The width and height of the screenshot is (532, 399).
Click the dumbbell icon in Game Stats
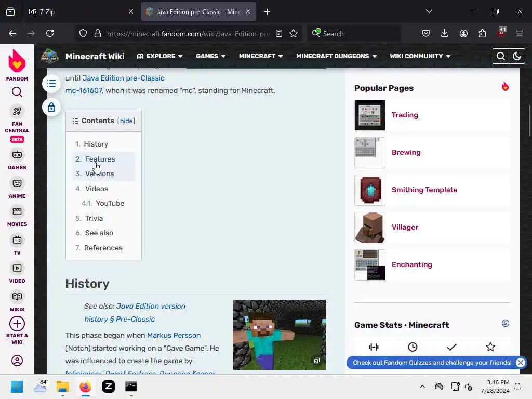click(374, 347)
